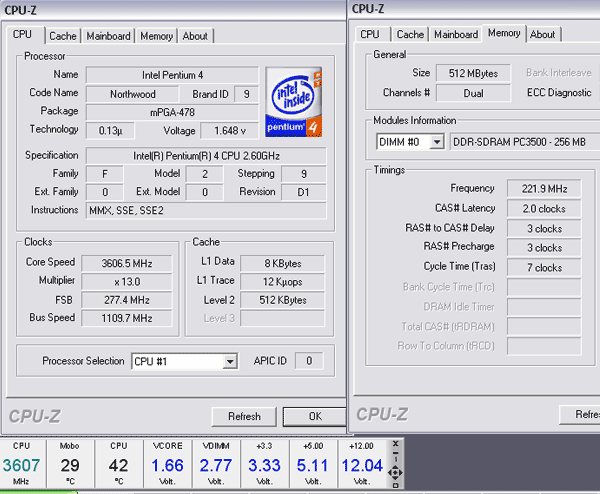Click the +12.00 '12.04 Volt' readout
The width and height of the screenshot is (600, 494).
(x=362, y=464)
